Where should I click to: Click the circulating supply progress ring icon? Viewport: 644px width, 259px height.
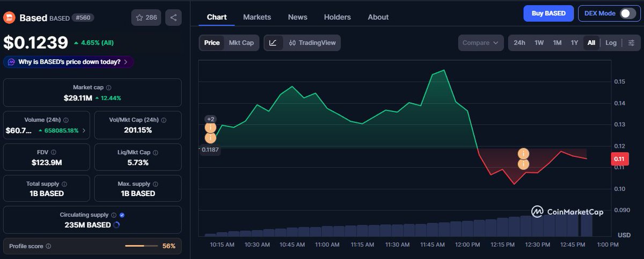tap(116, 225)
